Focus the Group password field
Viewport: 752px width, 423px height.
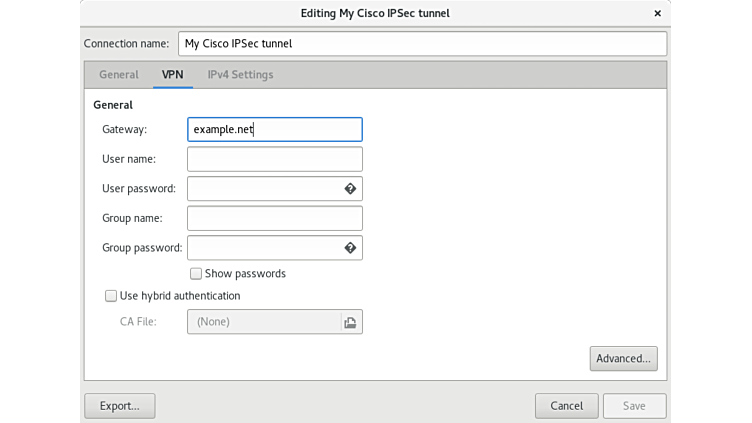click(x=264, y=248)
